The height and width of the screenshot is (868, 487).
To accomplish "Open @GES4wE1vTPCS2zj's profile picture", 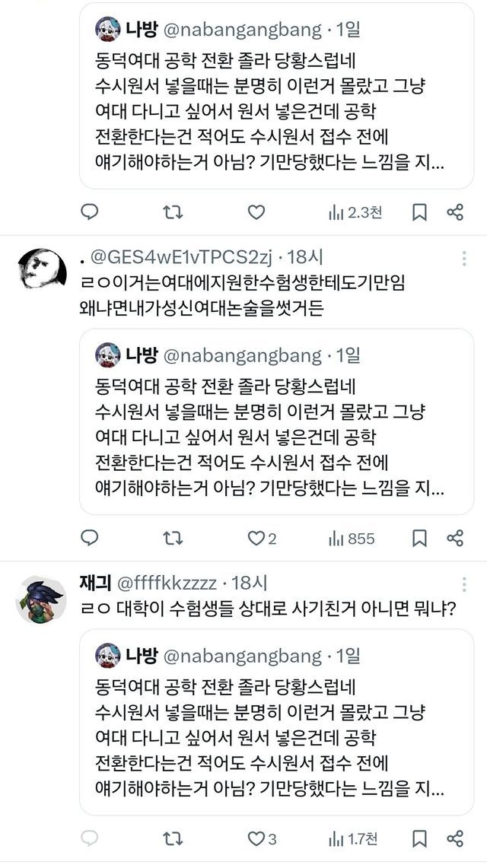I will 37,268.
